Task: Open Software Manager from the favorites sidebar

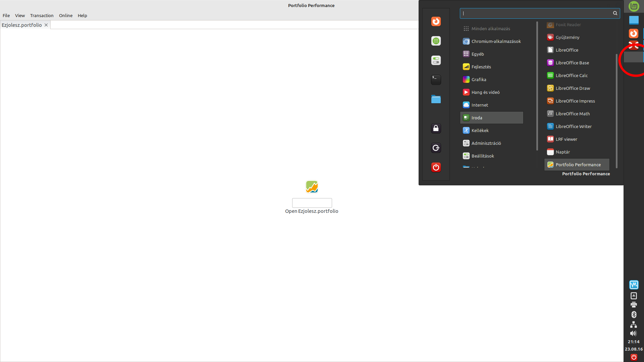Action: pyautogui.click(x=436, y=41)
